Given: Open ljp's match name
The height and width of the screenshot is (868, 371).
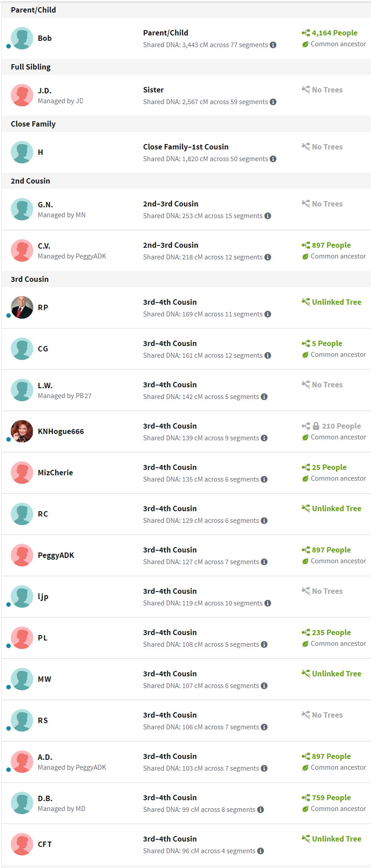Looking at the screenshot, I should [43, 596].
